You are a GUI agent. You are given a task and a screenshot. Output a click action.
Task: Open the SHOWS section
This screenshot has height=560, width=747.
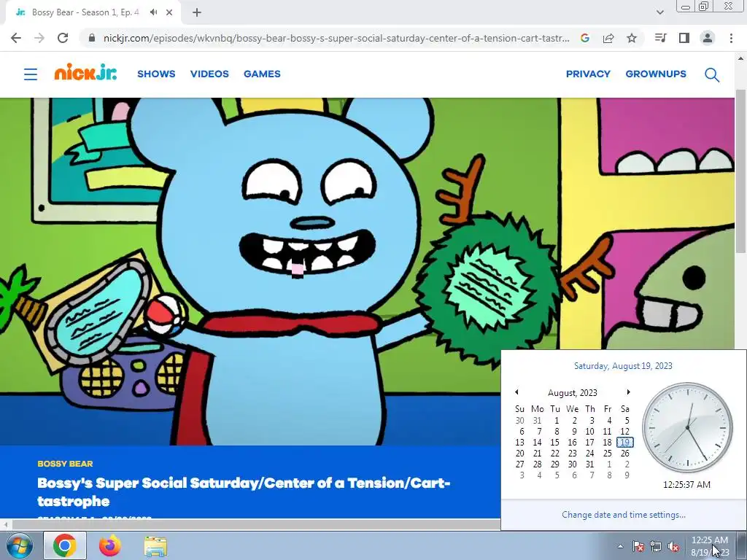coord(156,74)
